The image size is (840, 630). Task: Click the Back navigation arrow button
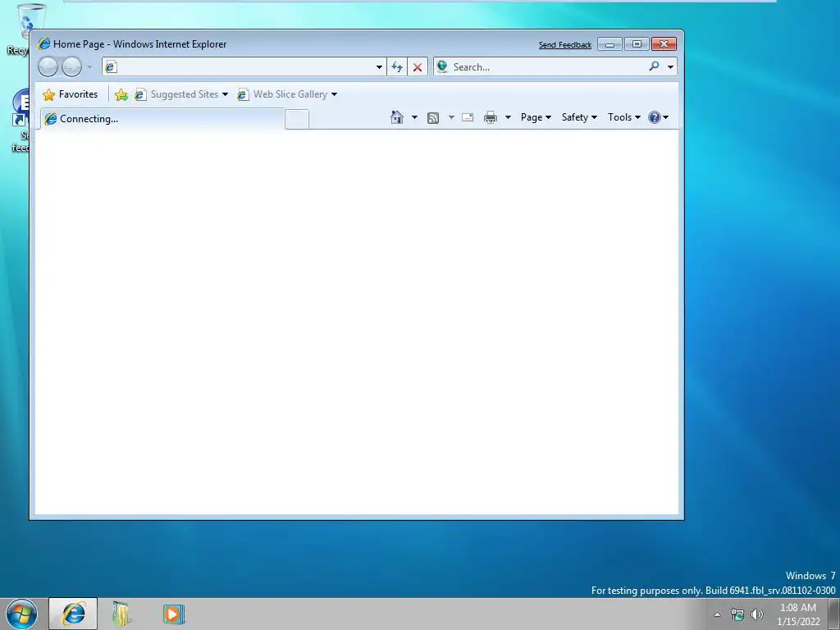click(x=48, y=67)
